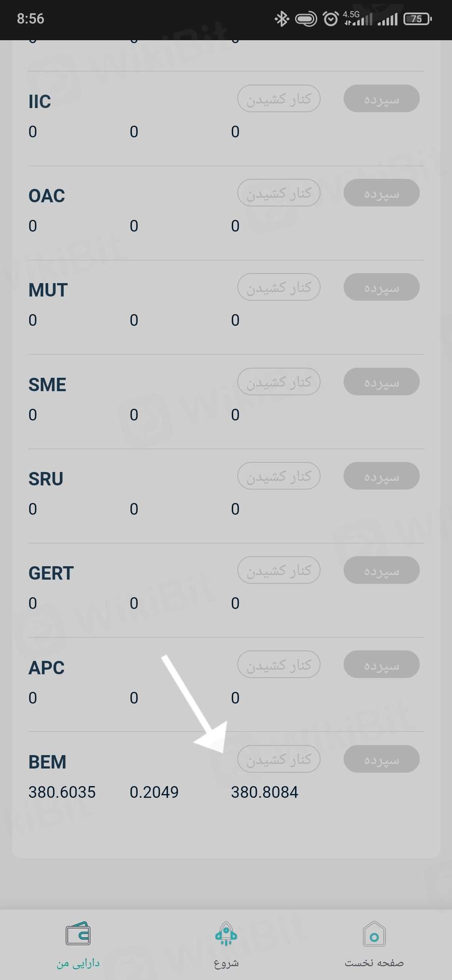The height and width of the screenshot is (980, 452).
Task: Go to the home page icon
Action: click(x=374, y=934)
